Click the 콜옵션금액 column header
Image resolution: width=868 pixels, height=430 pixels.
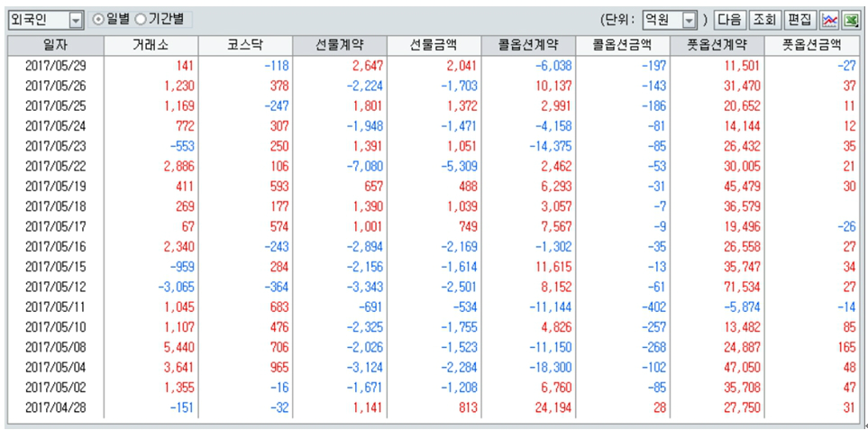pos(623,43)
